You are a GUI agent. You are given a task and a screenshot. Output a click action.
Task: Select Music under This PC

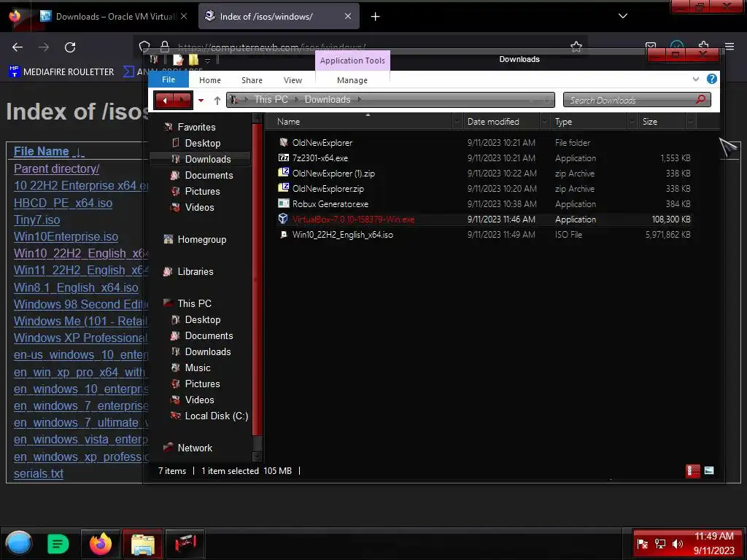pos(197,367)
